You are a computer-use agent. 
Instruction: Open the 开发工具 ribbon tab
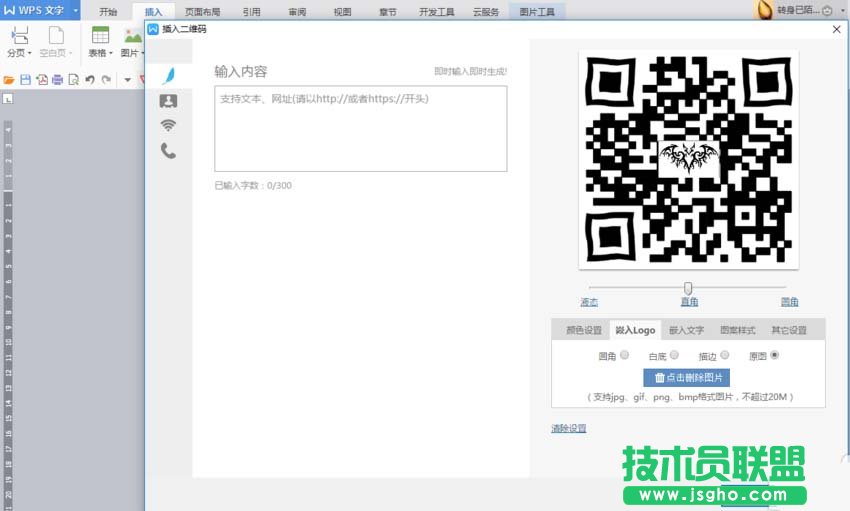436,12
